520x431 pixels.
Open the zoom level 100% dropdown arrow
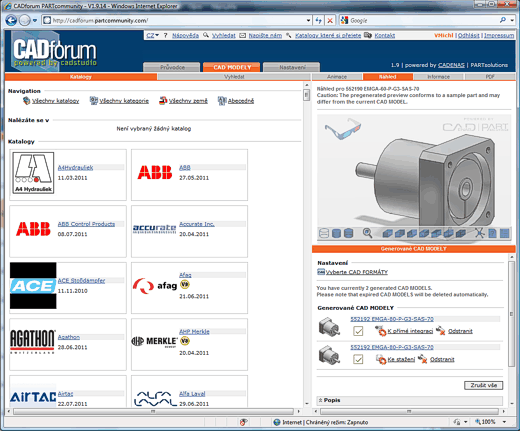504,422
